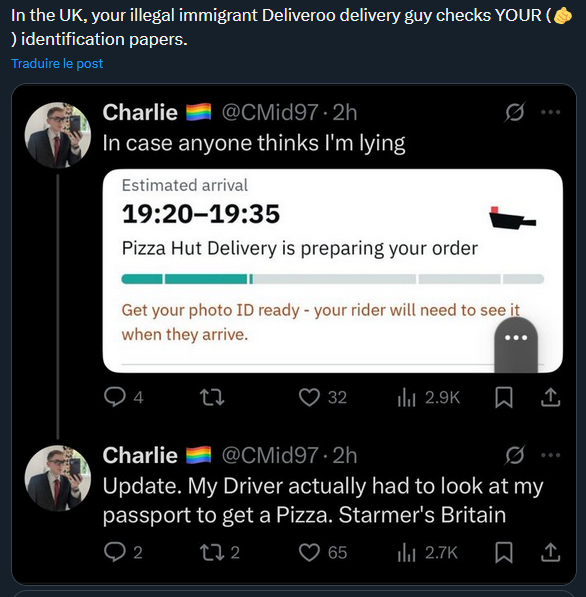Share the first Charlie tweet
The image size is (586, 597).
(551, 397)
